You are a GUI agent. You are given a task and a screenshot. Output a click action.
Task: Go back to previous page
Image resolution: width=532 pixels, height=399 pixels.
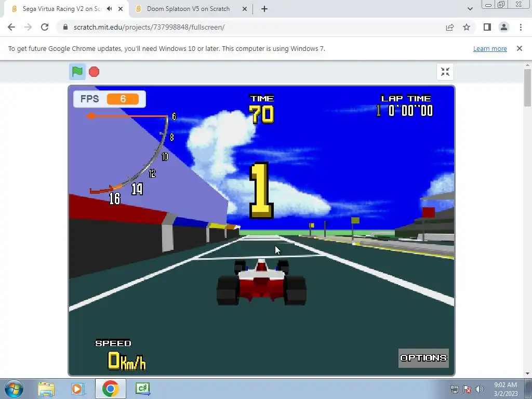point(11,27)
